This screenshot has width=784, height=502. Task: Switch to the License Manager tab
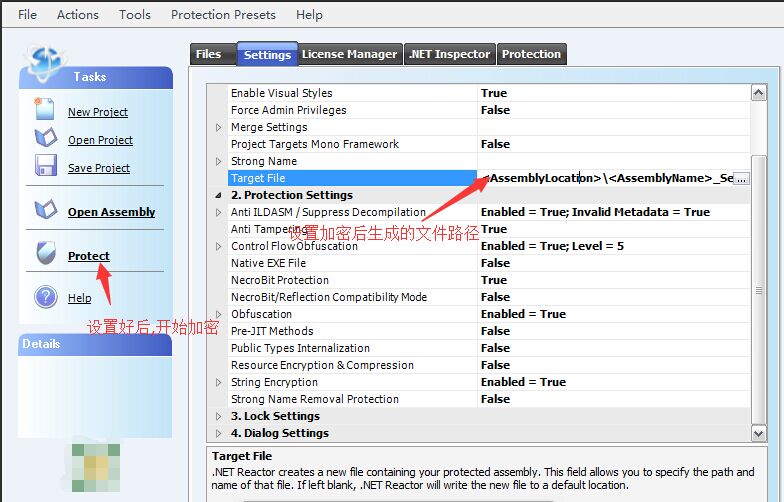click(x=350, y=54)
